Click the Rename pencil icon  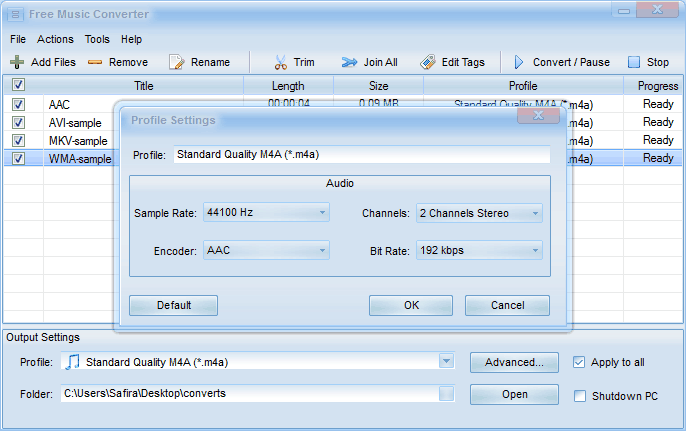176,62
